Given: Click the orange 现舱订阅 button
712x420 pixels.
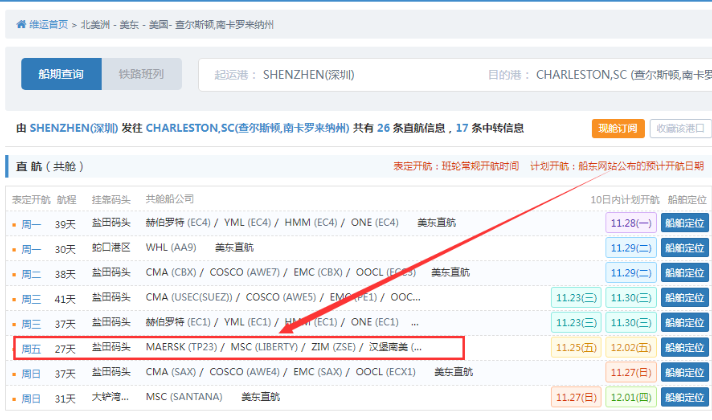Looking at the screenshot, I should (x=618, y=128).
